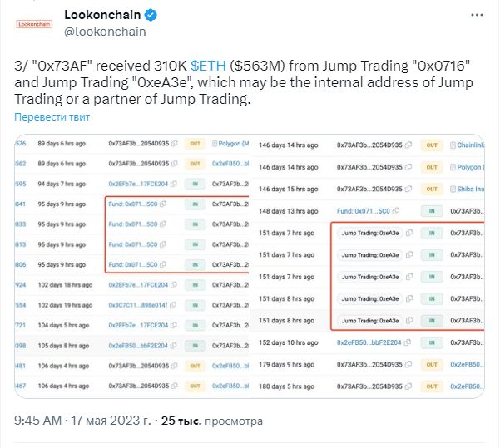Click the Lookonchain profile avatar
500x448 pixels.
click(34, 24)
